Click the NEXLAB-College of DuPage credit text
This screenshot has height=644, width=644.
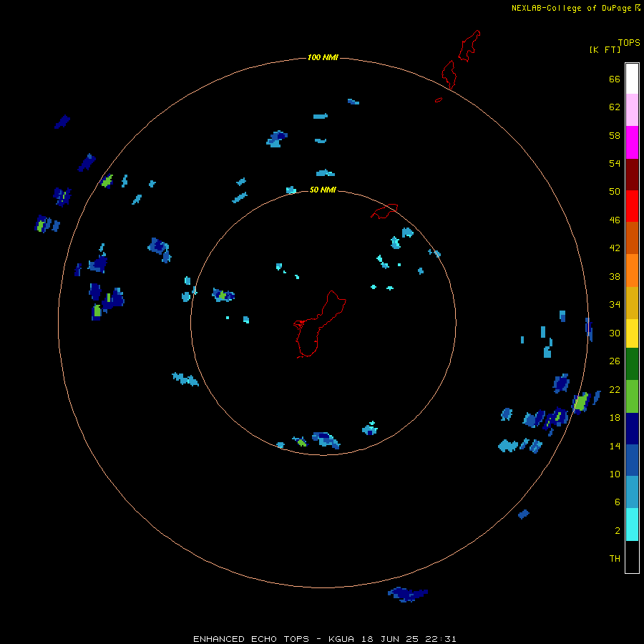click(571, 8)
